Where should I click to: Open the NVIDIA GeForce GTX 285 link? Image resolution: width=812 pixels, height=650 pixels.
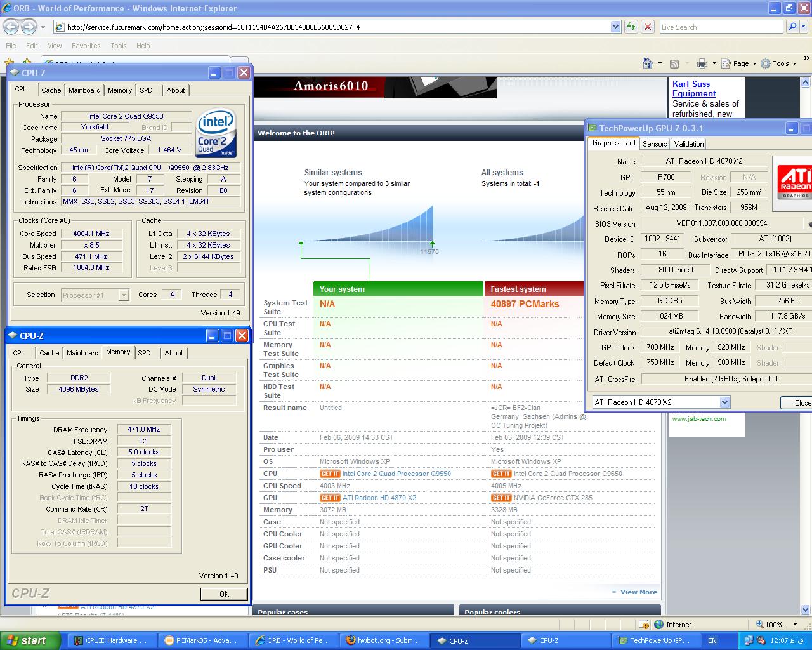pos(553,498)
